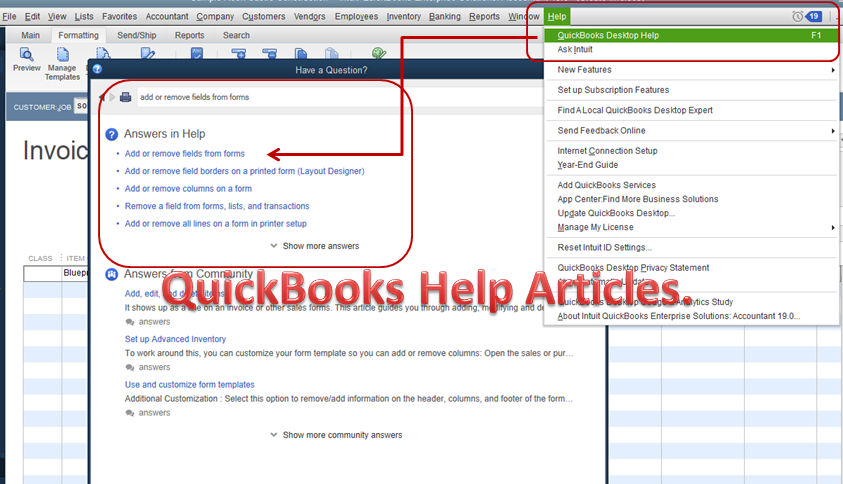Click the Help menu header
Image resolution: width=843 pixels, height=484 pixels.
pyautogui.click(x=556, y=17)
